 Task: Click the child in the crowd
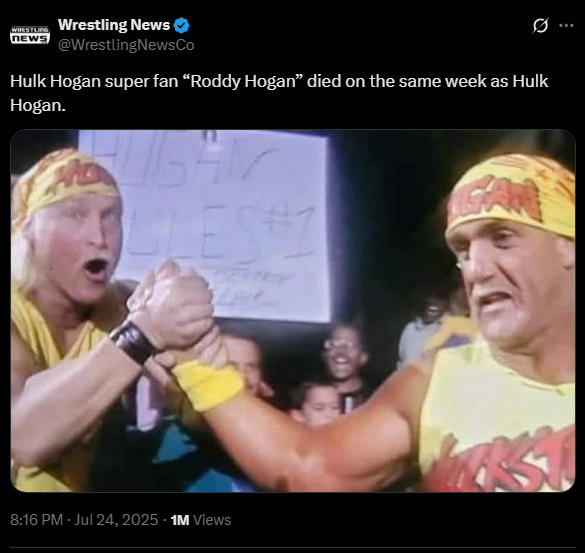316,404
